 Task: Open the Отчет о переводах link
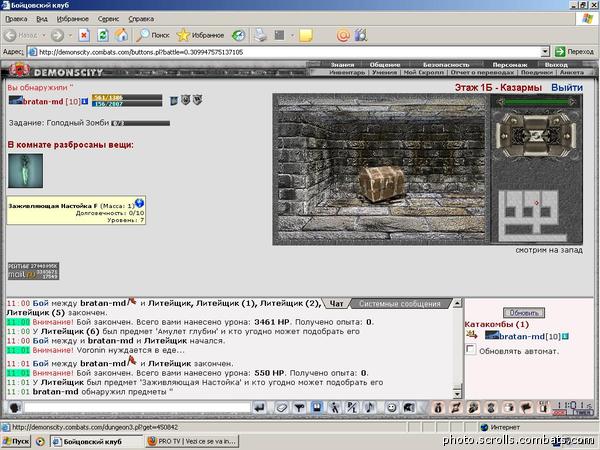(x=482, y=72)
